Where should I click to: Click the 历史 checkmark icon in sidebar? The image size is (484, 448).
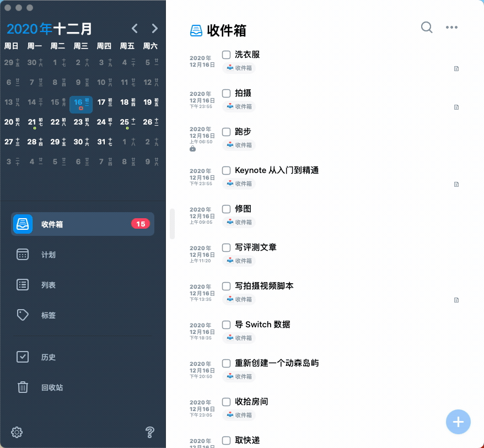23,357
